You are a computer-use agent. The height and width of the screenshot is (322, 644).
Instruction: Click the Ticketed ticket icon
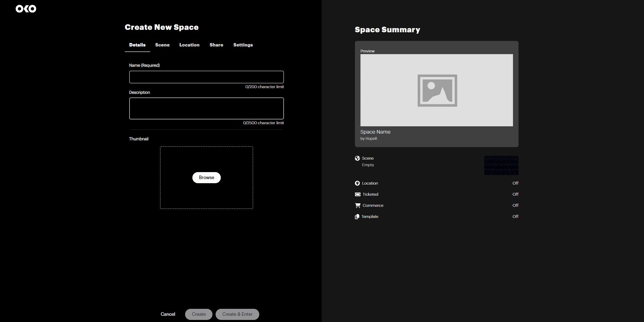pos(358,194)
